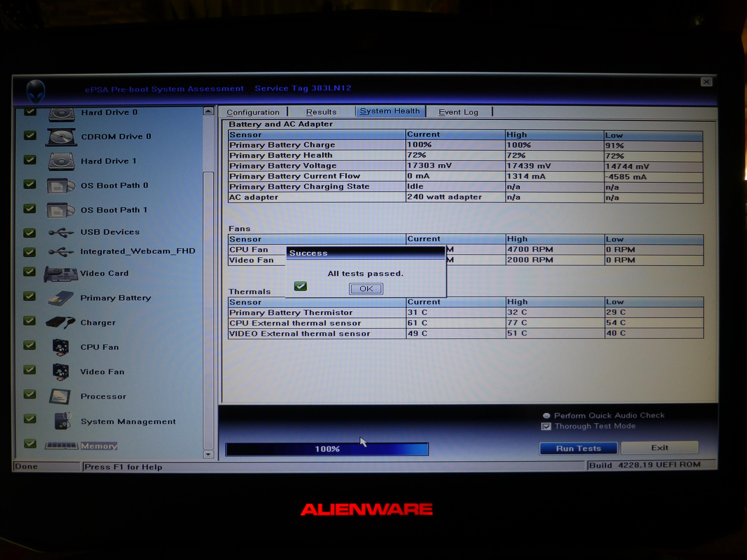This screenshot has width=747, height=560.
Task: Select the Processor chip icon
Action: [60, 396]
